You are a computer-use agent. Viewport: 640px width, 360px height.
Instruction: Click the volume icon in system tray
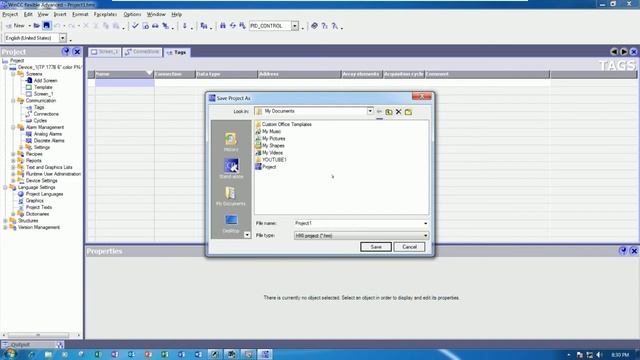click(599, 355)
